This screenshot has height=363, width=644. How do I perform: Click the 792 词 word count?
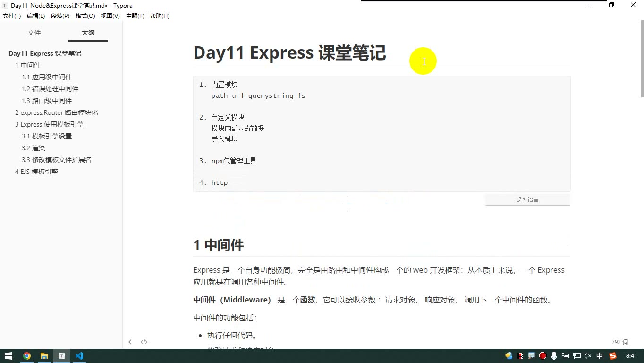pyautogui.click(x=619, y=342)
